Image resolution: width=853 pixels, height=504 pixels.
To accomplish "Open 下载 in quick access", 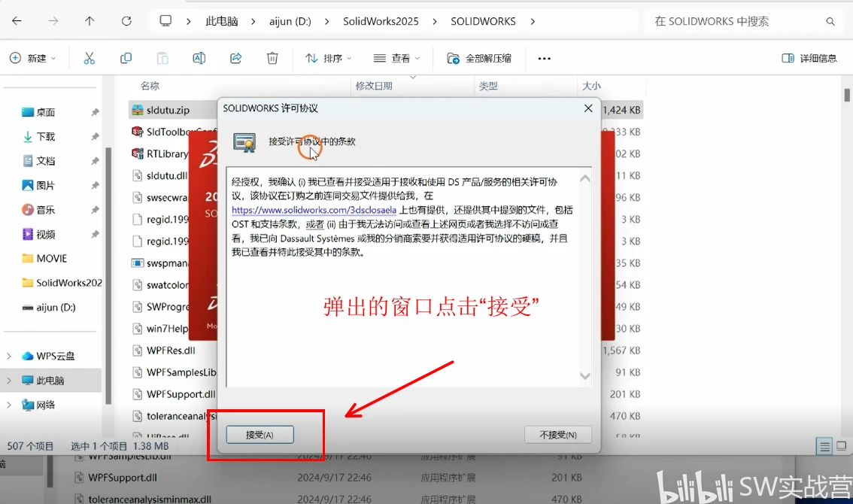I will pyautogui.click(x=46, y=137).
